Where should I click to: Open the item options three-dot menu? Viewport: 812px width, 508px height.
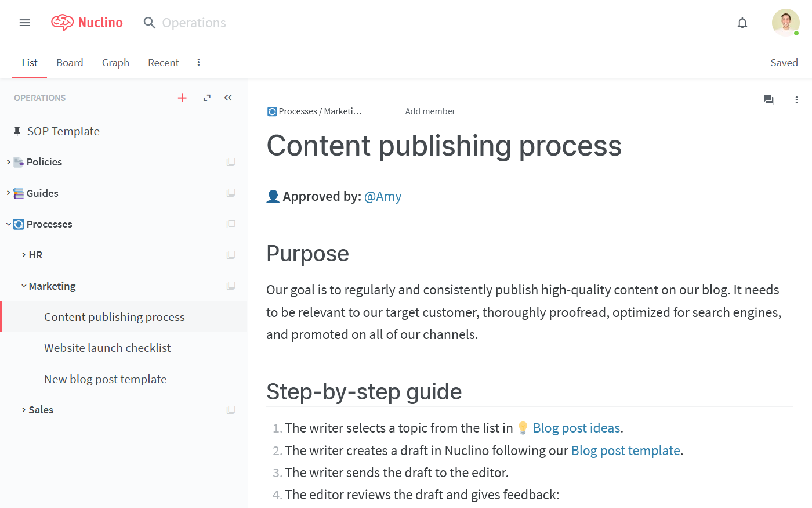[796, 100]
